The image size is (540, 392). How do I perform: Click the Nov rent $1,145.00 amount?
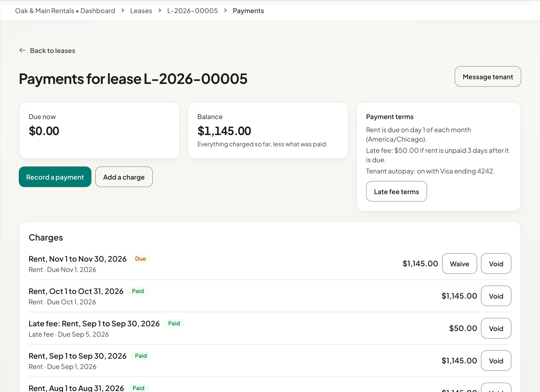tap(420, 264)
